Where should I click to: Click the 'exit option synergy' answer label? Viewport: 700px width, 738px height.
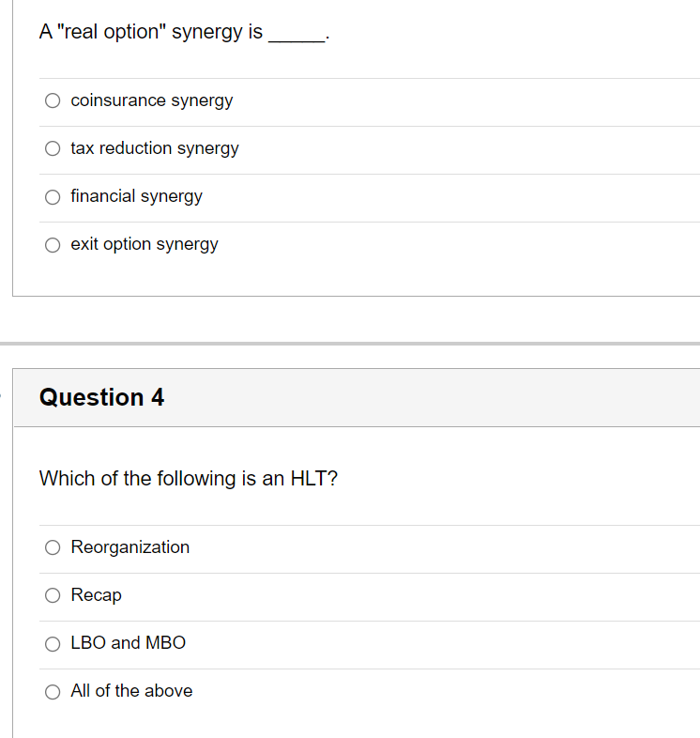point(145,245)
